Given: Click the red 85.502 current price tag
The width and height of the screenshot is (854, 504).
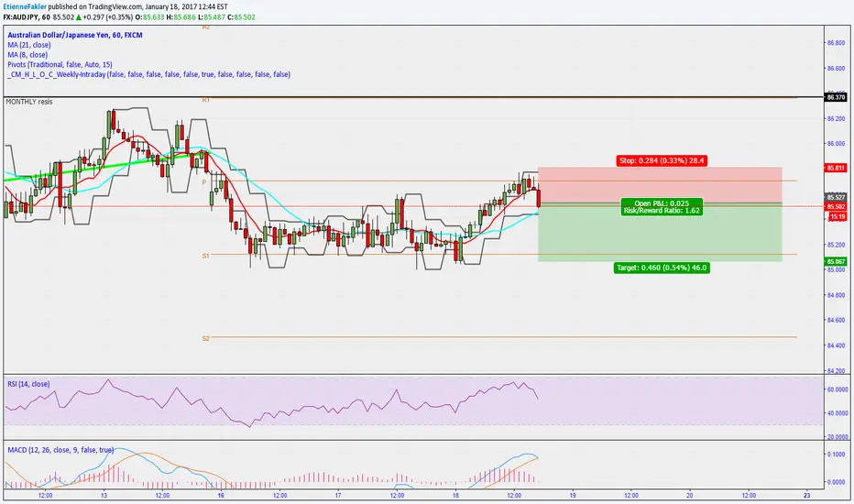Looking at the screenshot, I should point(836,206).
